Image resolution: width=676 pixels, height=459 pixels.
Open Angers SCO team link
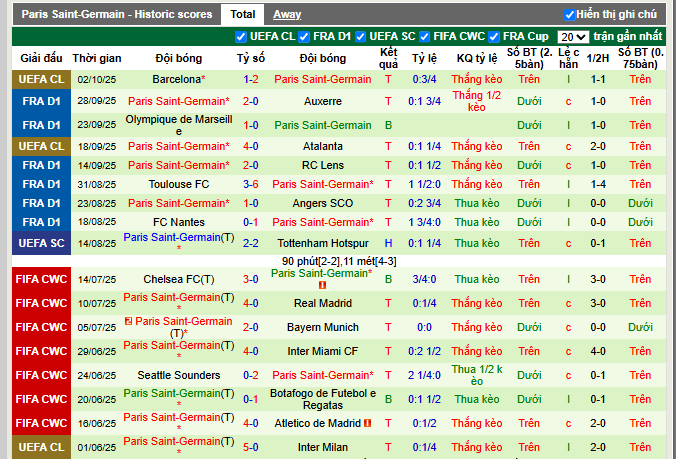pos(322,203)
